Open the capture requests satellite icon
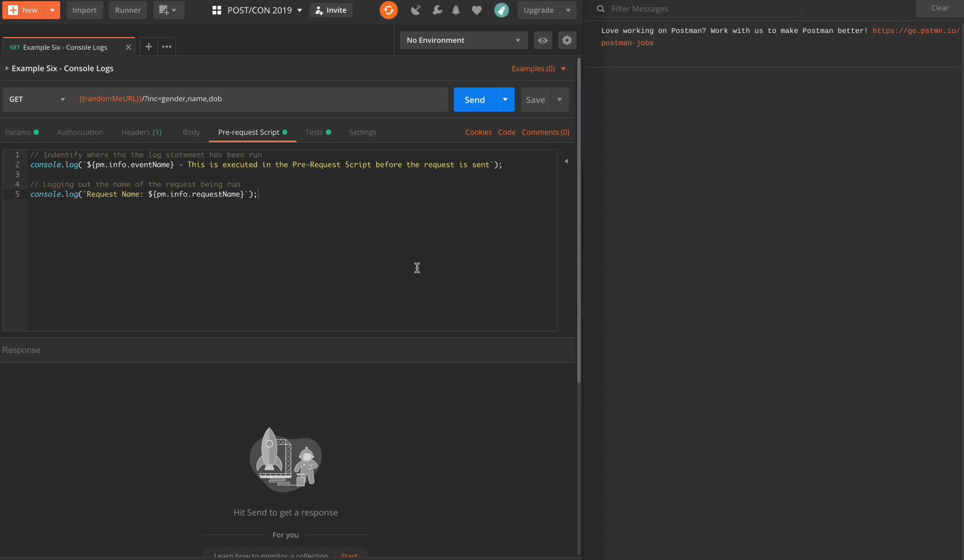964x560 pixels. (x=416, y=10)
